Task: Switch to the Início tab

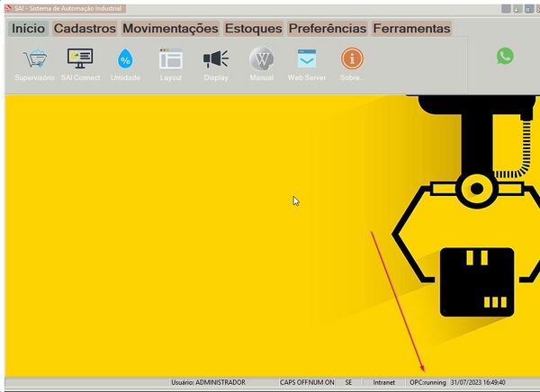Action: (28, 29)
